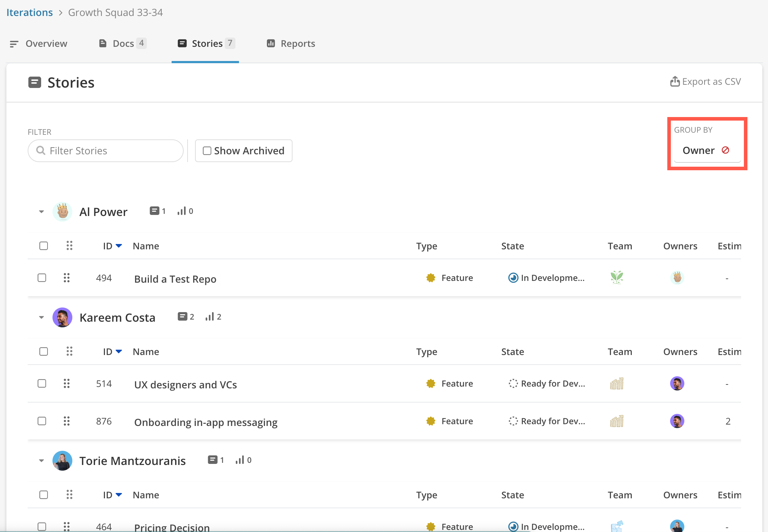Toggle ID sort arrow in Al Power table

119,246
